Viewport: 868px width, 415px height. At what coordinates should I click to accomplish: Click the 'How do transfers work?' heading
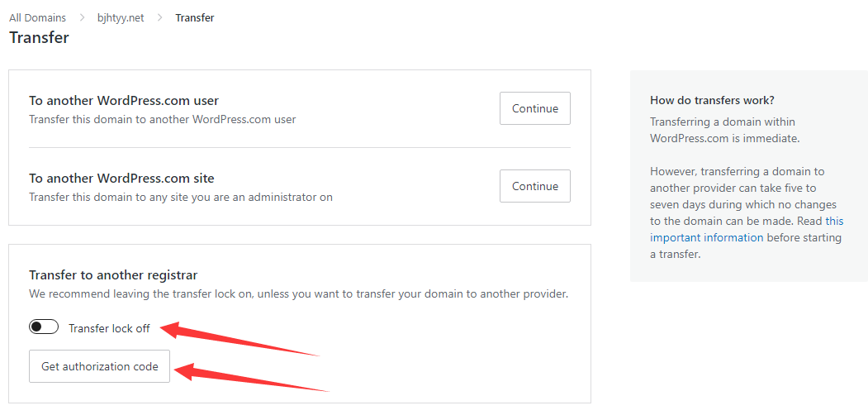click(x=712, y=100)
